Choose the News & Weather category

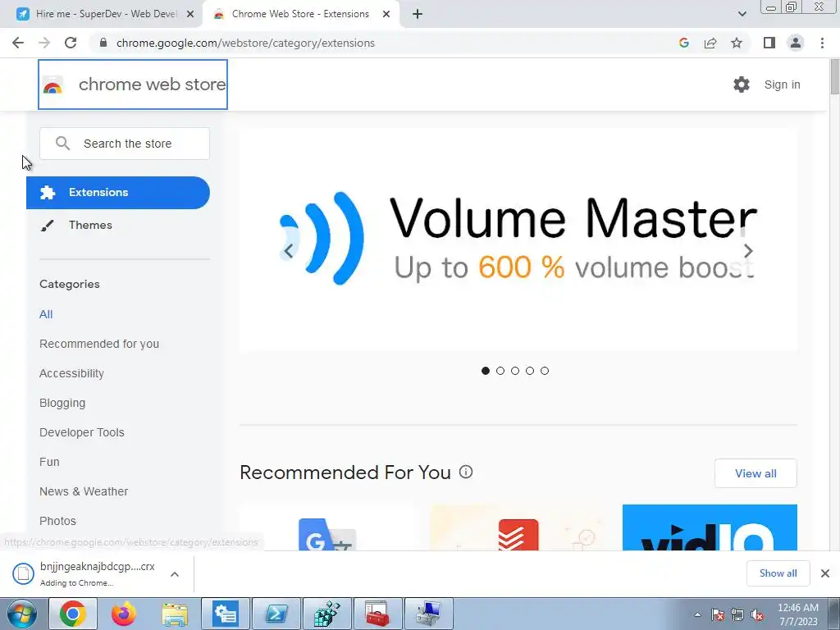[84, 491]
